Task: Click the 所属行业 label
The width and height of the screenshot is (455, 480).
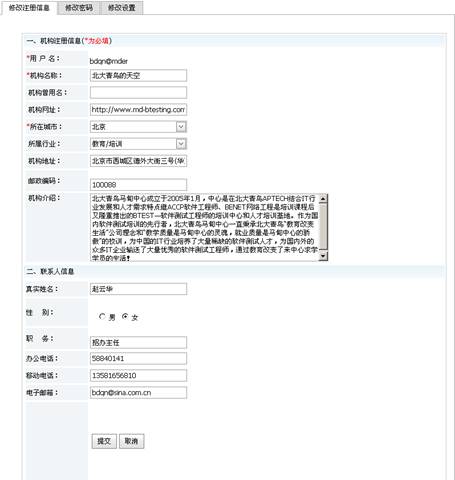Action: click(x=44, y=144)
